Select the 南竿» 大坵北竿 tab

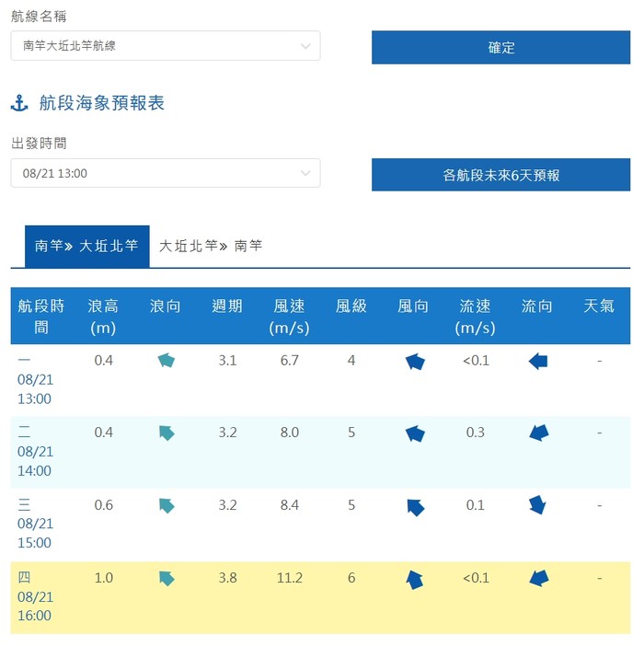86,247
